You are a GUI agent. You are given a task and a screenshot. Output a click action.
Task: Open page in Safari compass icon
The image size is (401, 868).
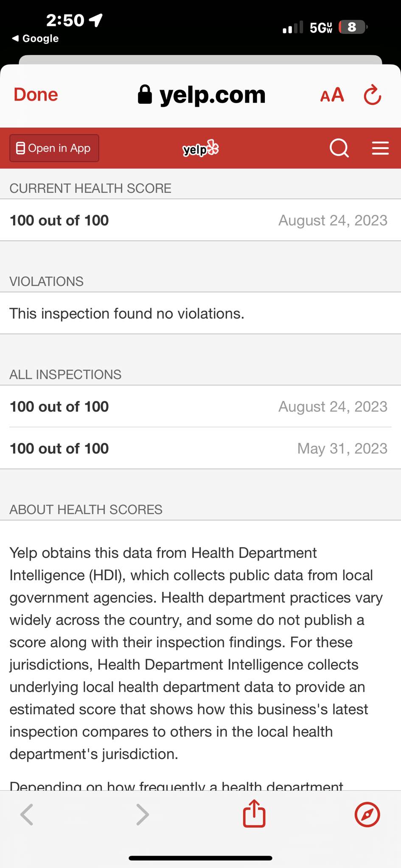point(367,814)
